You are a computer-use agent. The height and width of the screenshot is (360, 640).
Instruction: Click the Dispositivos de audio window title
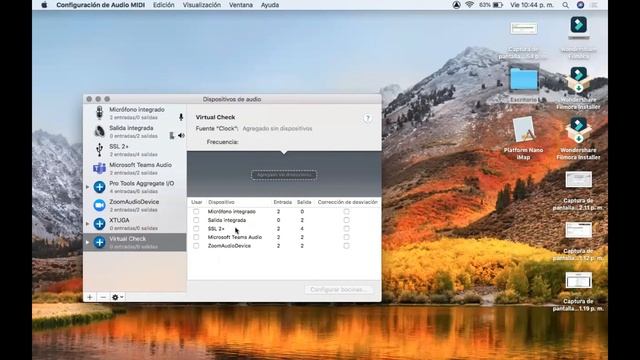(x=232, y=99)
